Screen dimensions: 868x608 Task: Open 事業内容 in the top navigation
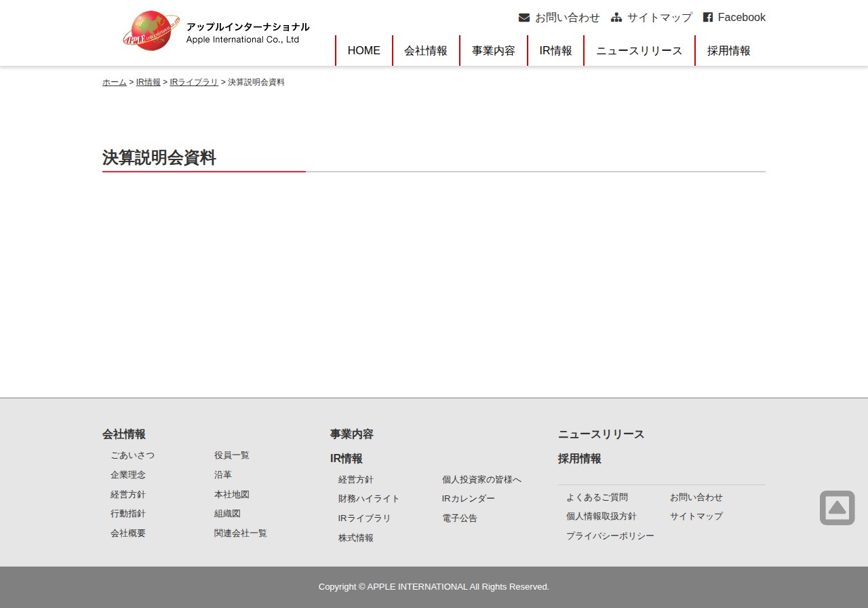(494, 51)
